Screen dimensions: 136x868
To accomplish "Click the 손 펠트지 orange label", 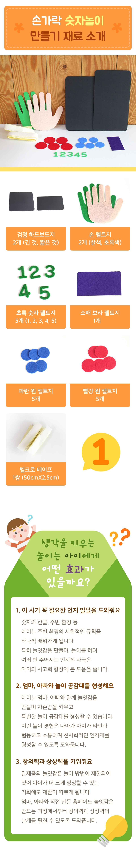I will tap(100, 239).
